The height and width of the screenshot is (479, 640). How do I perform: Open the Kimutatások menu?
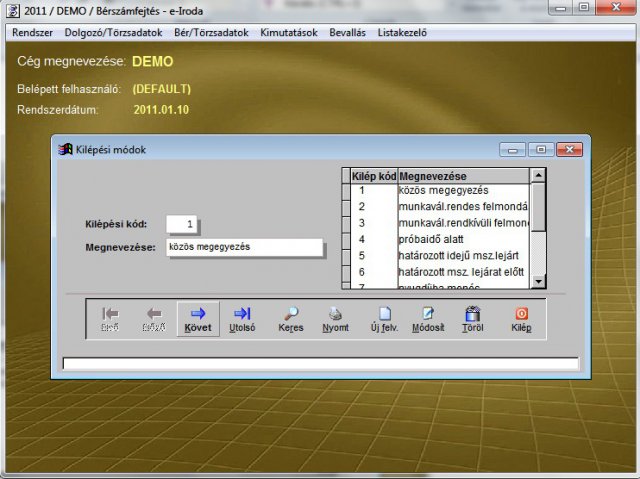289,32
